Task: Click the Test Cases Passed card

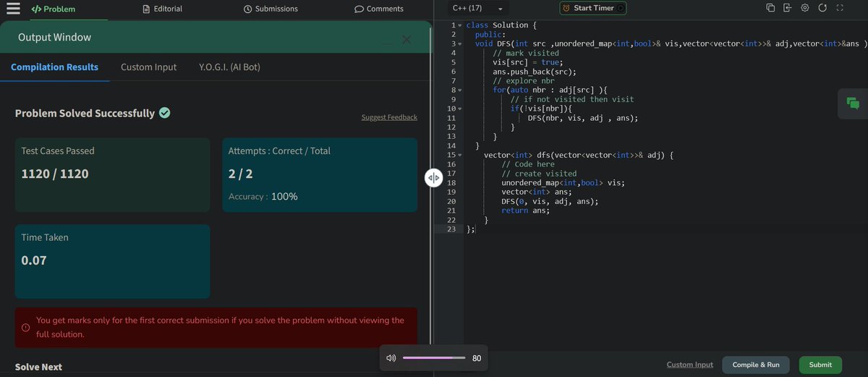Action: tap(113, 175)
